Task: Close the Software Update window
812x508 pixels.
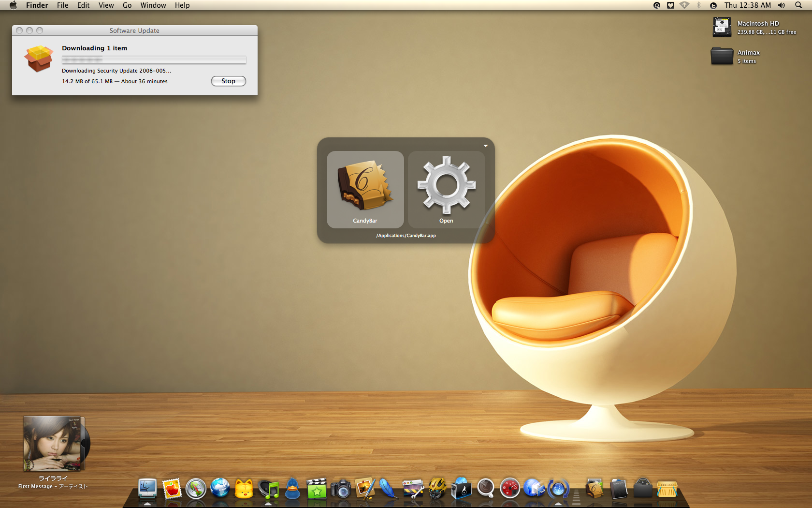Action: tap(19, 30)
